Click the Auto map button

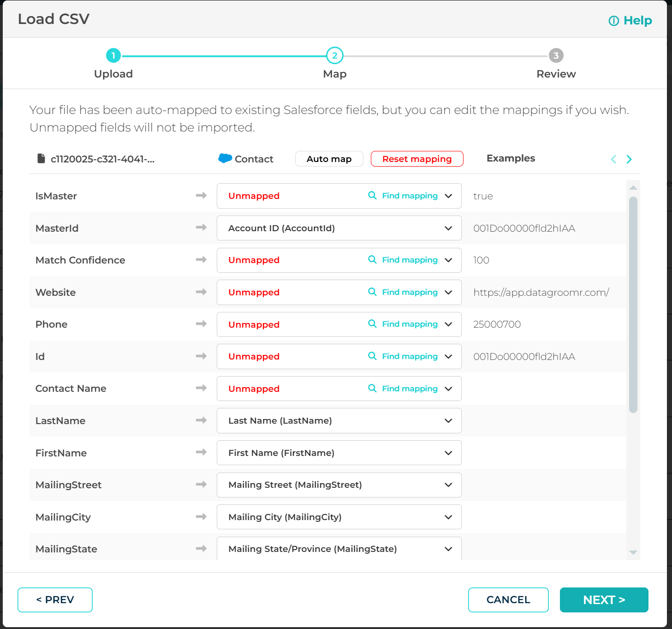[x=329, y=159]
